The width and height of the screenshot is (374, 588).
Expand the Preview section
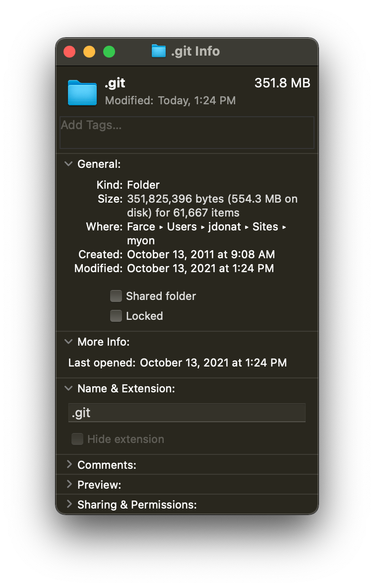pyautogui.click(x=69, y=485)
